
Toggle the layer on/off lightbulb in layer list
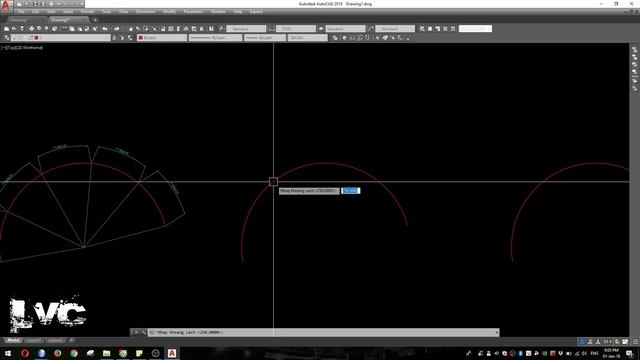tap(14, 38)
